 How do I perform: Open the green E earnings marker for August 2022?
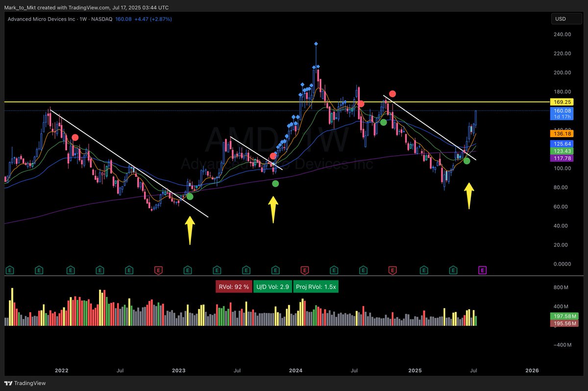pyautogui.click(x=129, y=269)
